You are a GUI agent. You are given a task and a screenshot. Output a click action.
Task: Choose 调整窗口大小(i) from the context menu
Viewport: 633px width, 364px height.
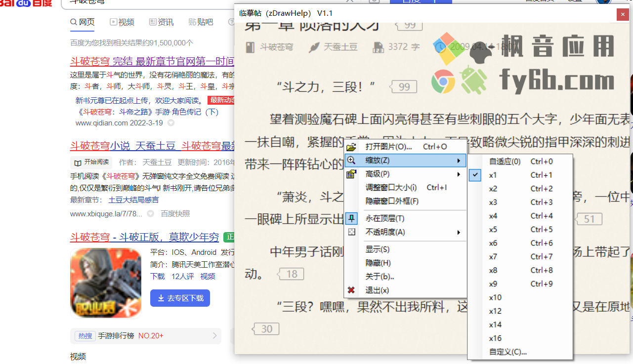click(405, 188)
